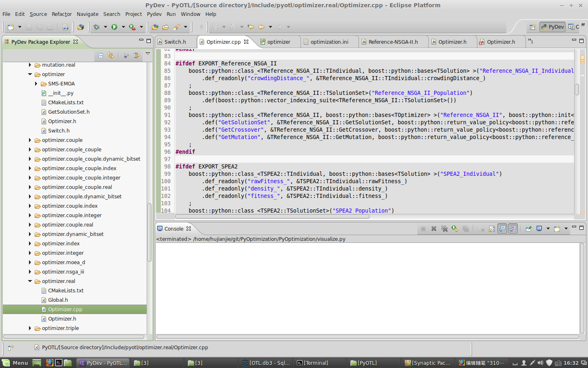Click the editor vertical scrollbar thumb
Viewport: 588px width, 368px height.
(577, 90)
